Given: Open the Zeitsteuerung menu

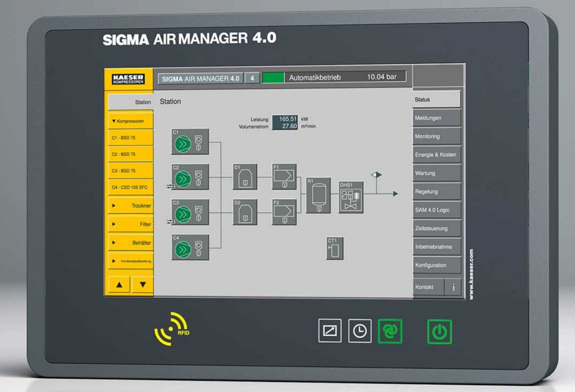Looking at the screenshot, I should pyautogui.click(x=437, y=228).
